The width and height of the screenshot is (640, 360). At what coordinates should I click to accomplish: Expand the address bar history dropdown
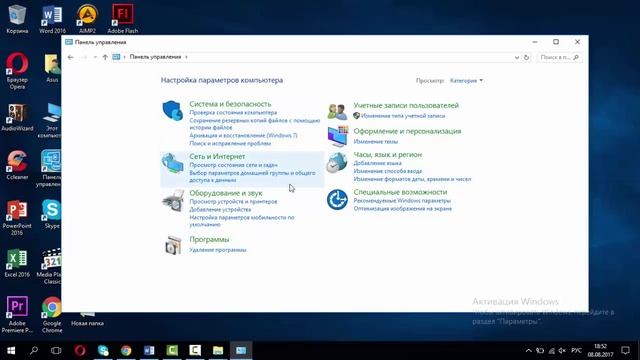(517, 58)
